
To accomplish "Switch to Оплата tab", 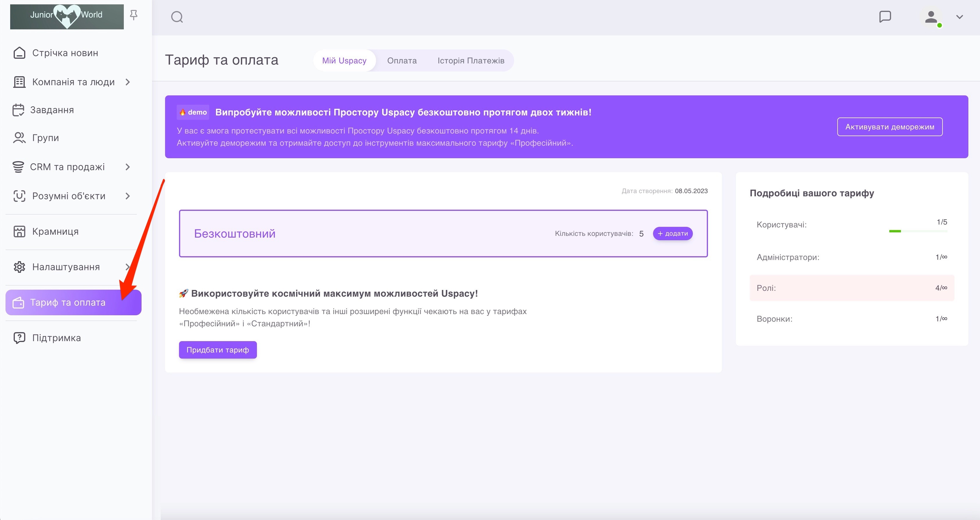I will point(402,60).
